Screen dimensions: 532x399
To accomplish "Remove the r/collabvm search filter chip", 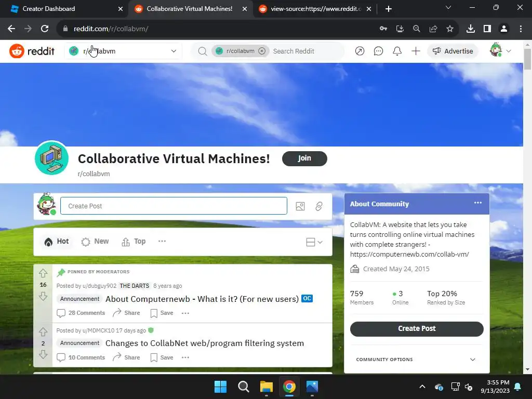I will click(262, 51).
